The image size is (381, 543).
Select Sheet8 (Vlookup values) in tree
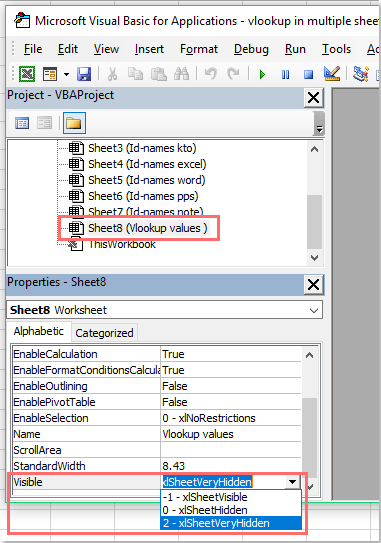[148, 228]
